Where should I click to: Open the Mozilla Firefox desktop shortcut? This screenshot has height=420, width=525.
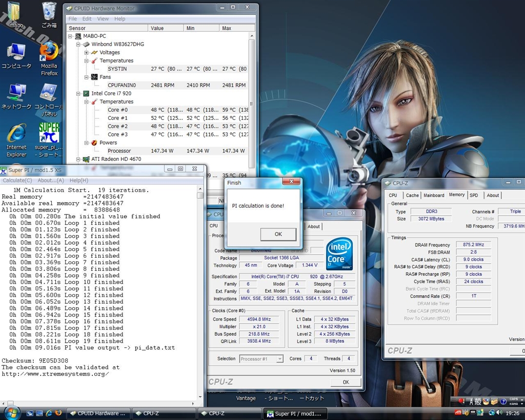click(49, 52)
